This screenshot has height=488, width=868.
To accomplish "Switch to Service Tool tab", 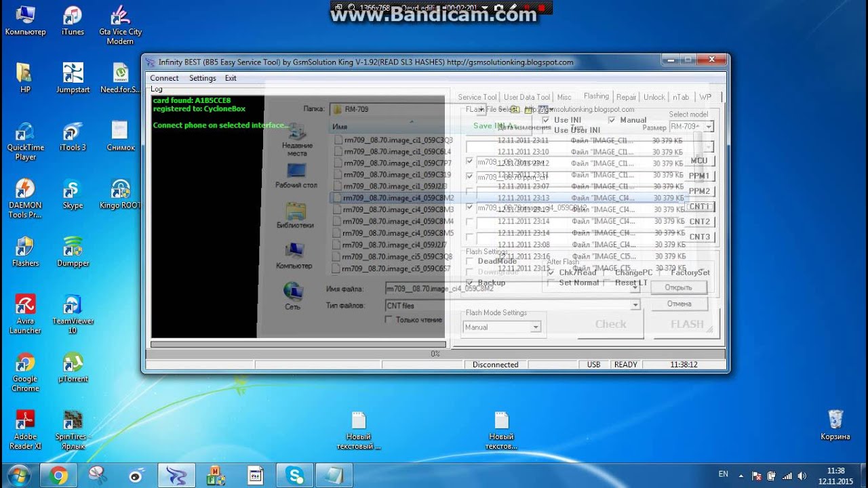I will [x=477, y=97].
